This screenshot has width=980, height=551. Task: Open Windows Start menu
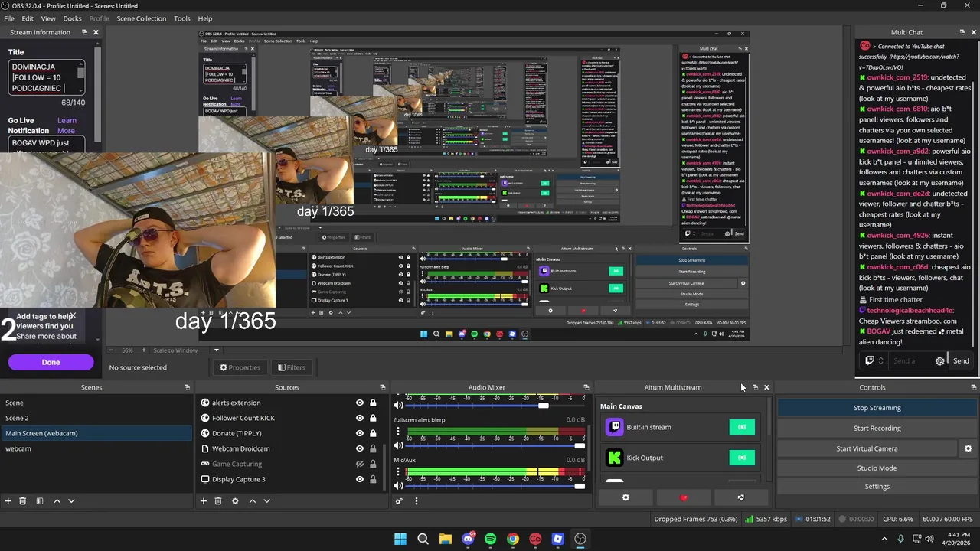[x=400, y=539]
